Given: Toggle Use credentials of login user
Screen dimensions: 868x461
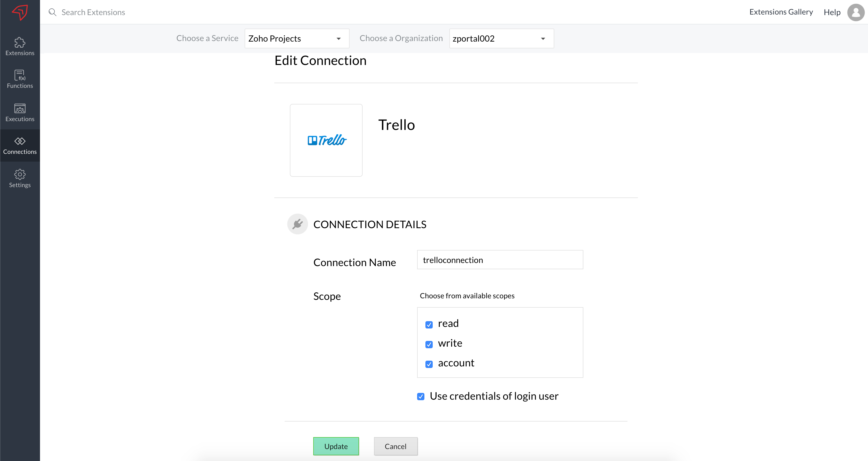Looking at the screenshot, I should point(421,396).
